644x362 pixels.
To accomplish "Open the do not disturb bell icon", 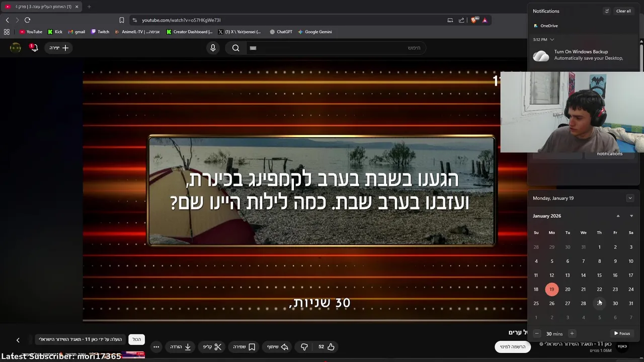I will [607, 11].
